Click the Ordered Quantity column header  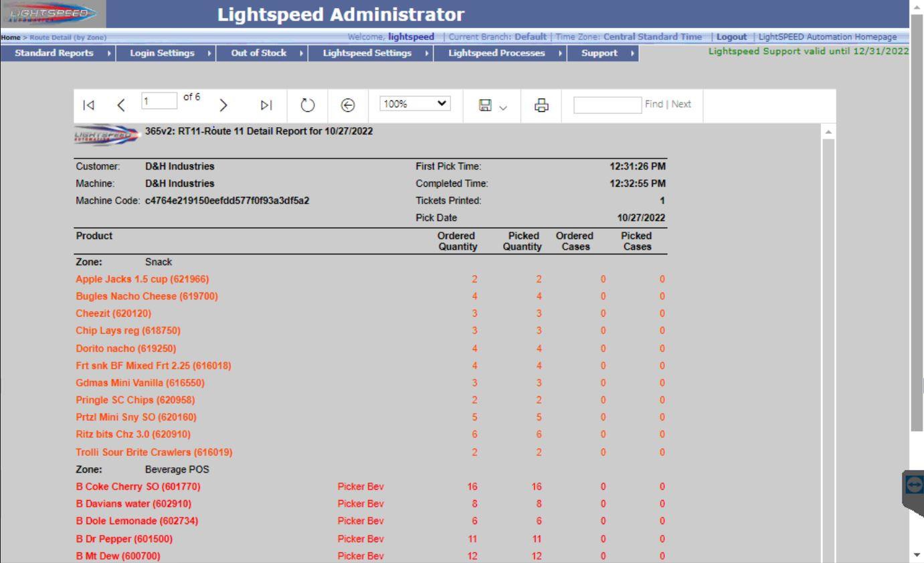coord(456,241)
